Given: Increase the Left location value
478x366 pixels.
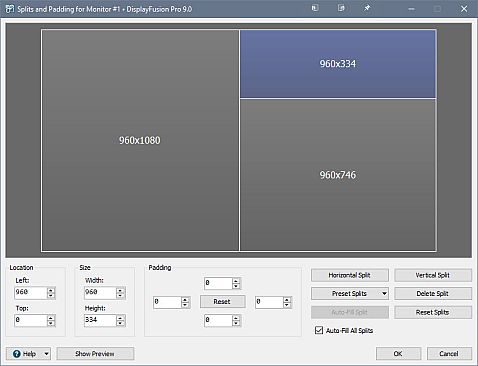Looking at the screenshot, I should pyautogui.click(x=51, y=290).
